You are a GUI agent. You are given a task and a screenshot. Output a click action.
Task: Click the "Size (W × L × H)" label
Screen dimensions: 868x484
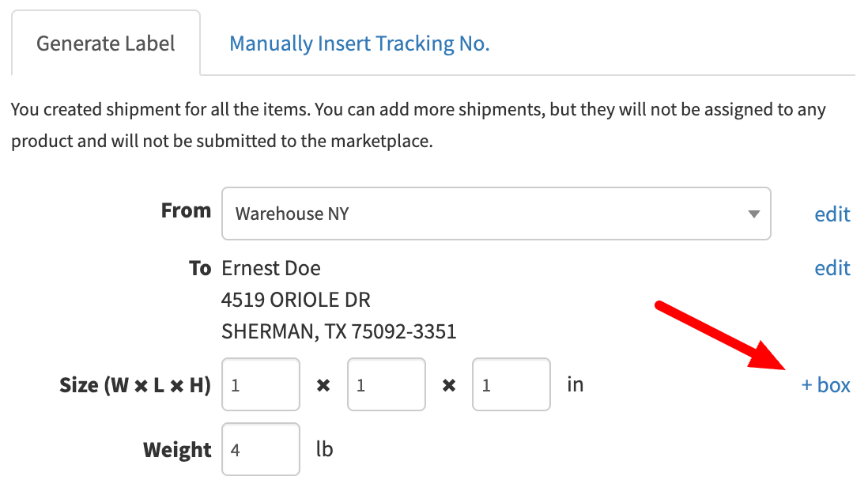135,385
